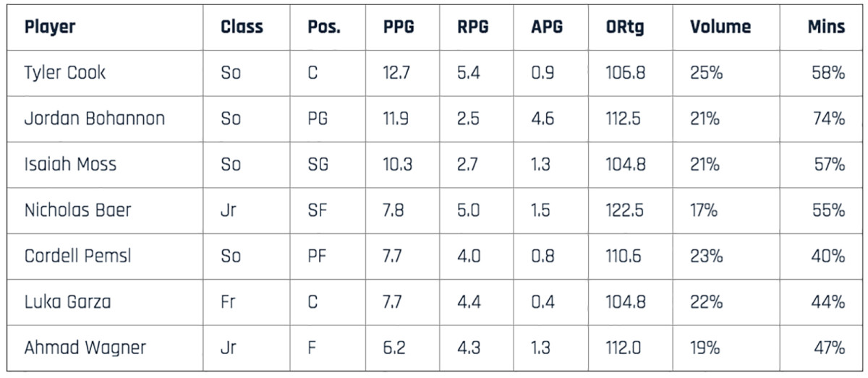Click the Mins column header

[x=826, y=27]
